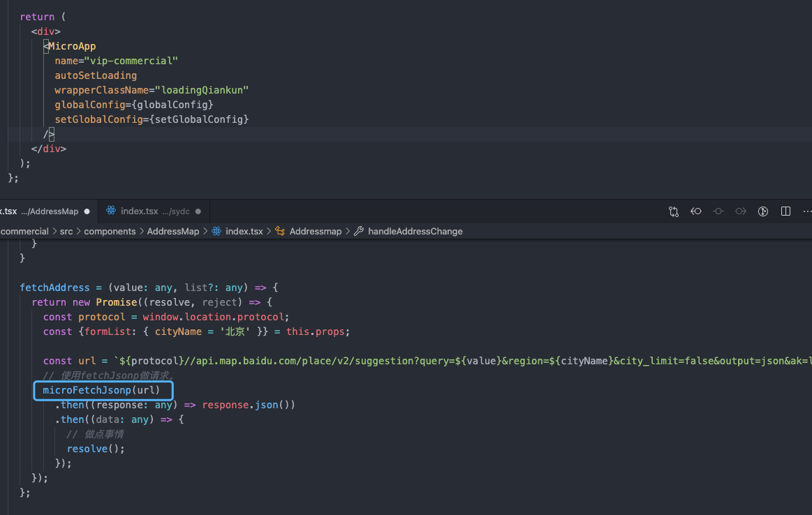Open the More Actions ellipsis menu
The height and width of the screenshot is (515, 812).
click(x=807, y=211)
